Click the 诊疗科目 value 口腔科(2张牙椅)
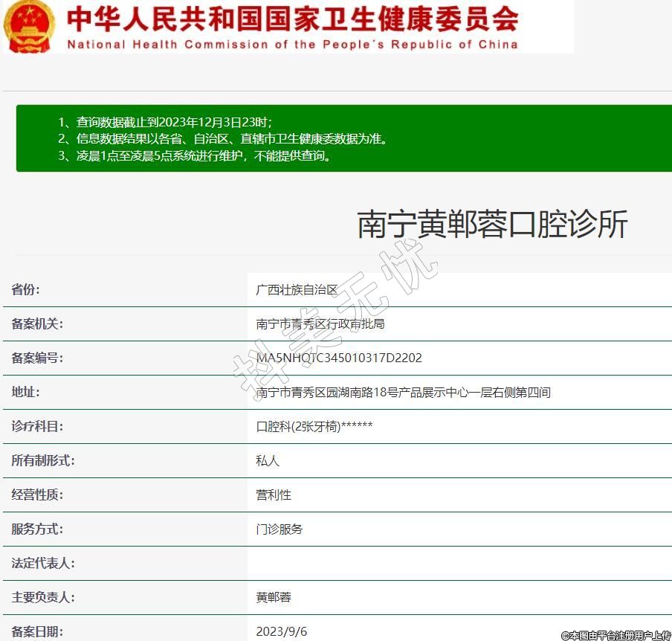Screen dimensions: 672x641 click(x=314, y=426)
